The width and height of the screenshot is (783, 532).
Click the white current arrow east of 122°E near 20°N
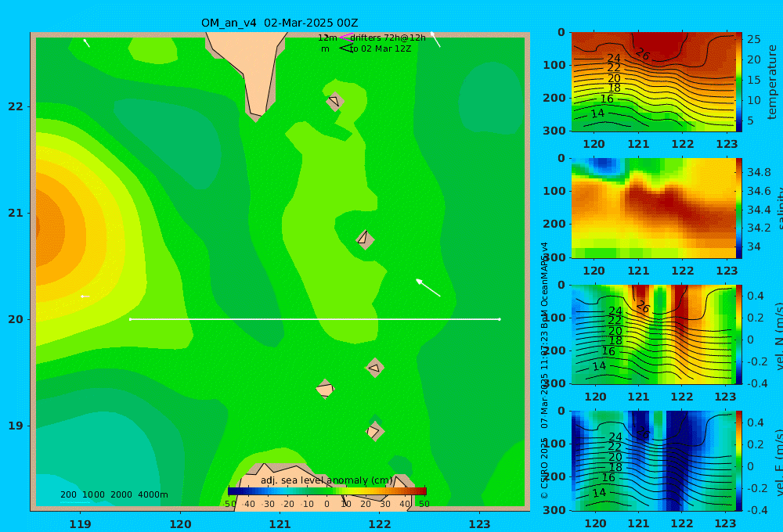(428, 288)
